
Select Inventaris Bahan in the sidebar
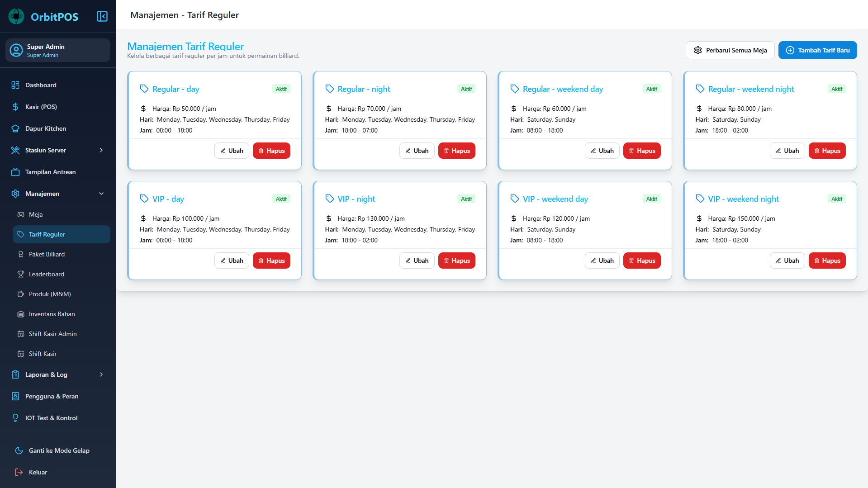tap(52, 314)
